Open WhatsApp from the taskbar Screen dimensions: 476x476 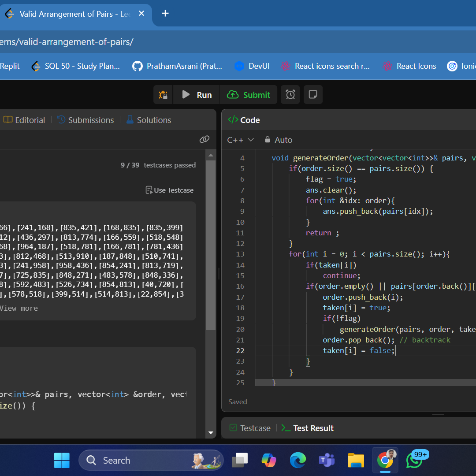tap(414, 460)
